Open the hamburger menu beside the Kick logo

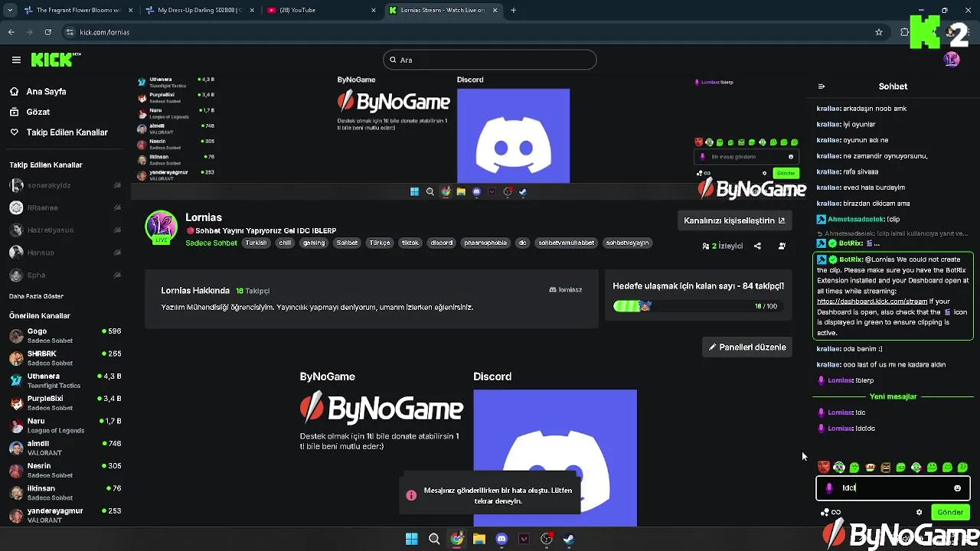pos(16,60)
